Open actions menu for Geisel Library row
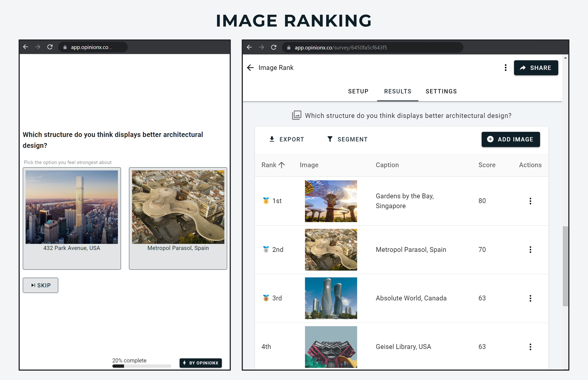588x380 pixels. click(x=530, y=347)
